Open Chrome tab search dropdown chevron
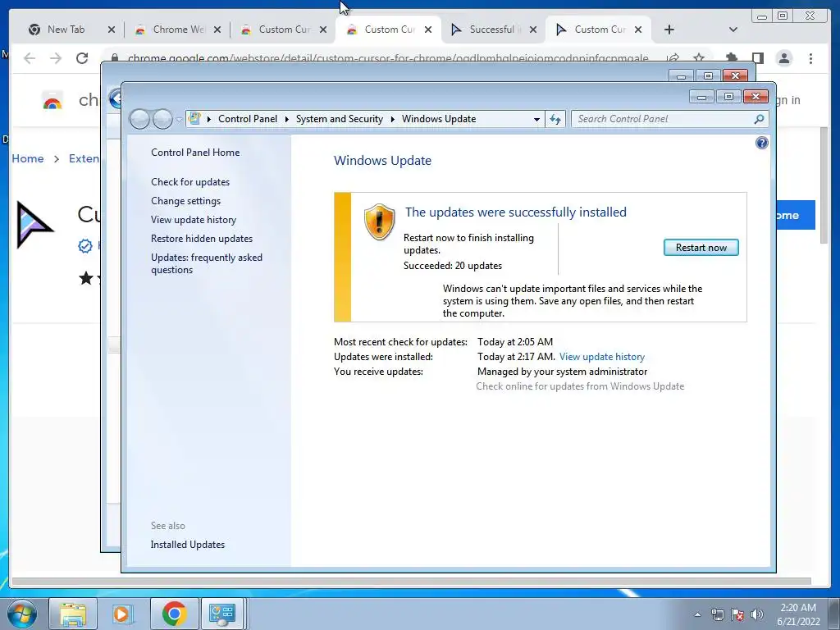The height and width of the screenshot is (630, 840). point(733,30)
